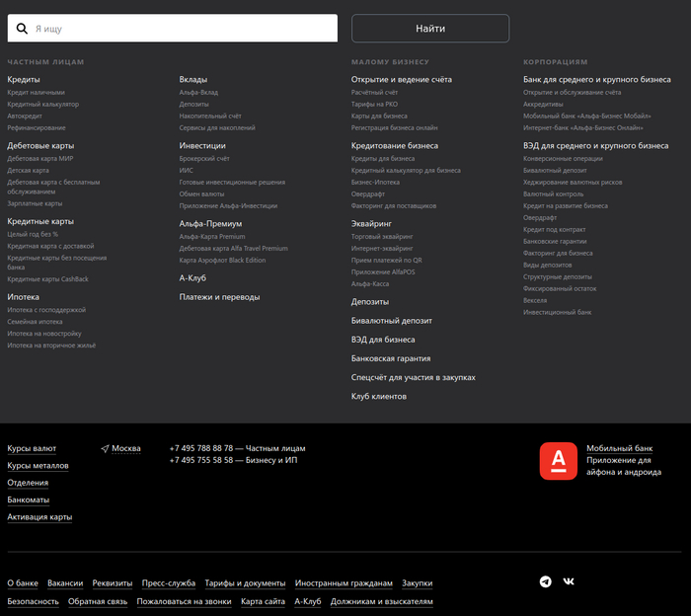691x616 pixels.
Task: Open Тарифы на РКО link
Action: pyautogui.click(x=374, y=105)
